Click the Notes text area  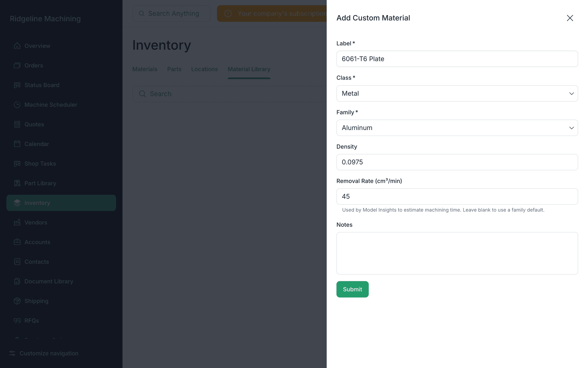coord(457,253)
